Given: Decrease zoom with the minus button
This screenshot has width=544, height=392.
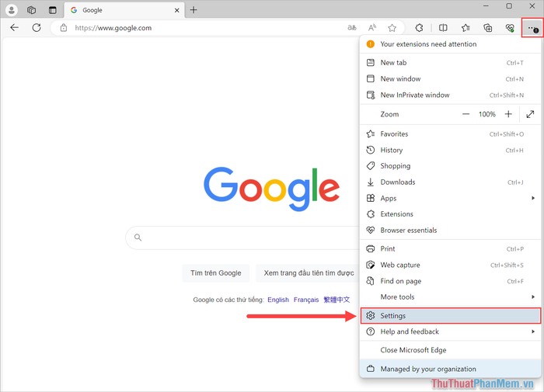Looking at the screenshot, I should point(466,114).
